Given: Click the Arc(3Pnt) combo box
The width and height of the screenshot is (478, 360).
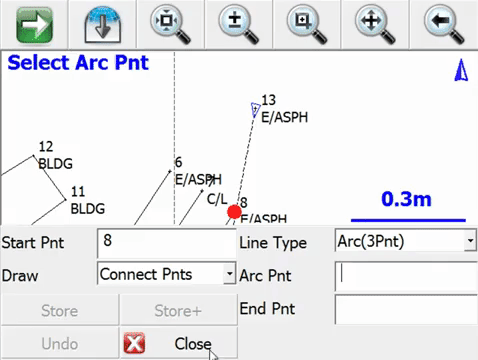Looking at the screenshot, I should [405, 240].
